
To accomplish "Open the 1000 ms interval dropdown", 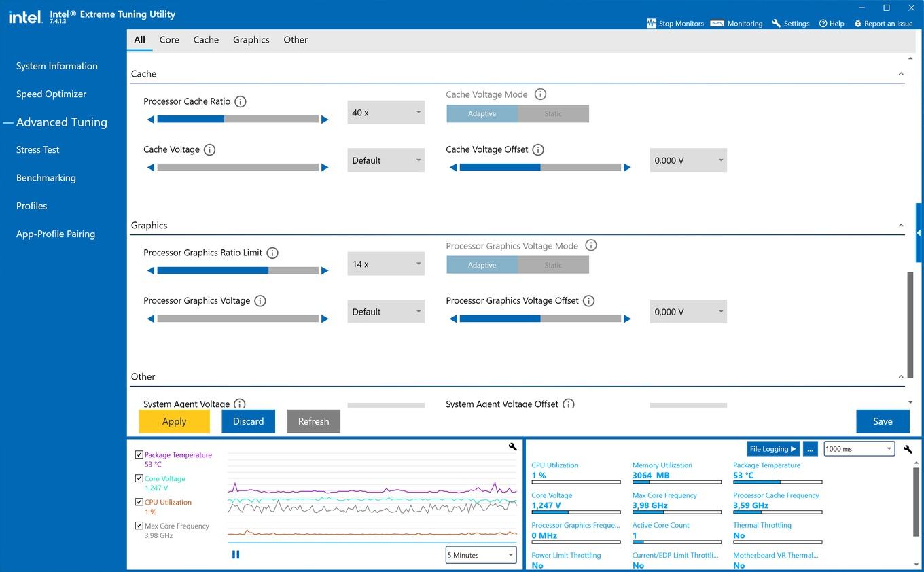I will 859,449.
